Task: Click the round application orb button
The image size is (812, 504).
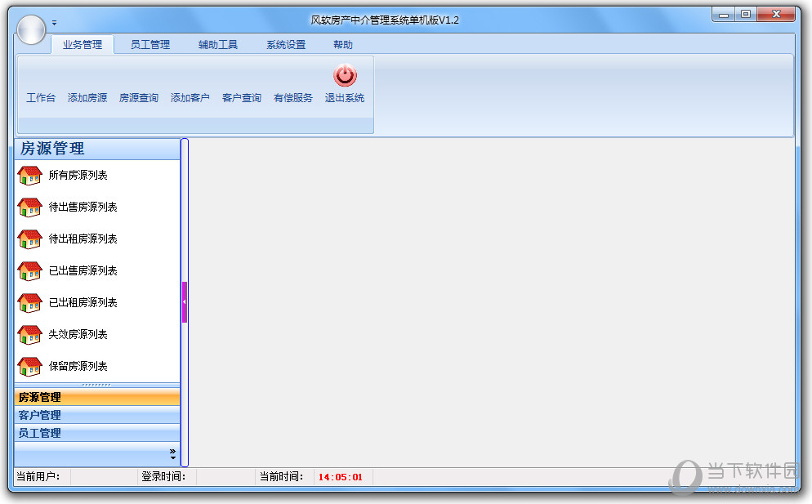Action: pyautogui.click(x=32, y=29)
